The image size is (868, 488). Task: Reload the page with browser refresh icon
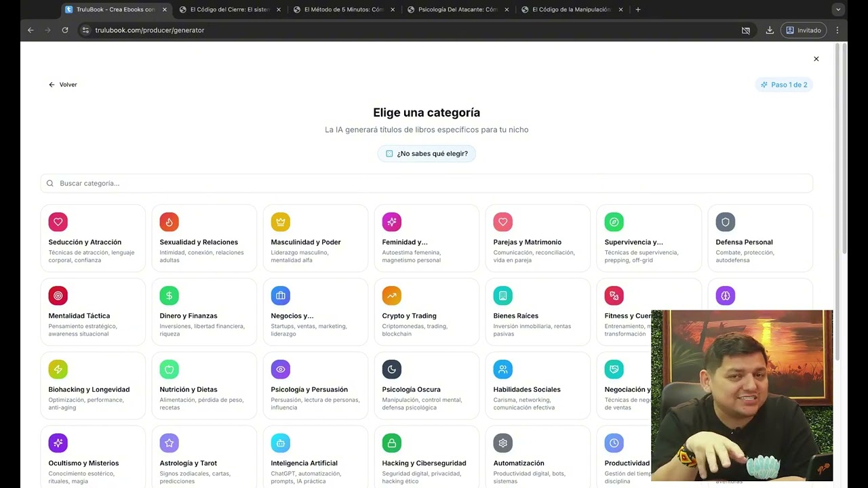tap(65, 30)
